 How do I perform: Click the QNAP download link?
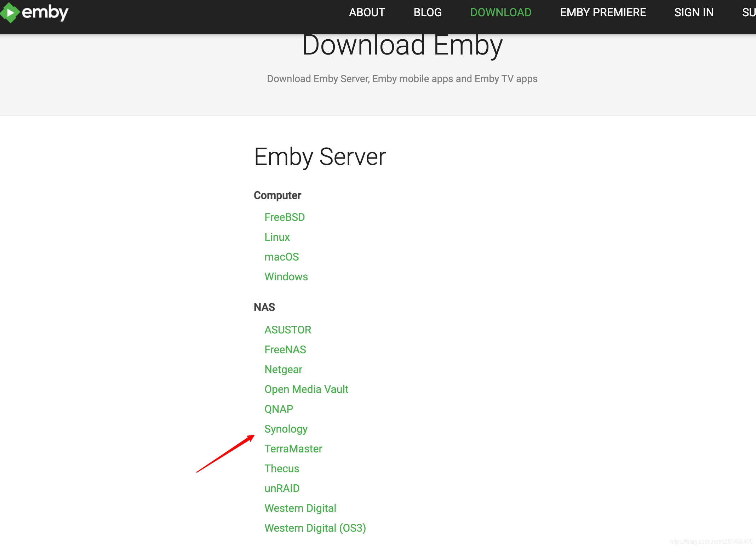click(x=279, y=409)
